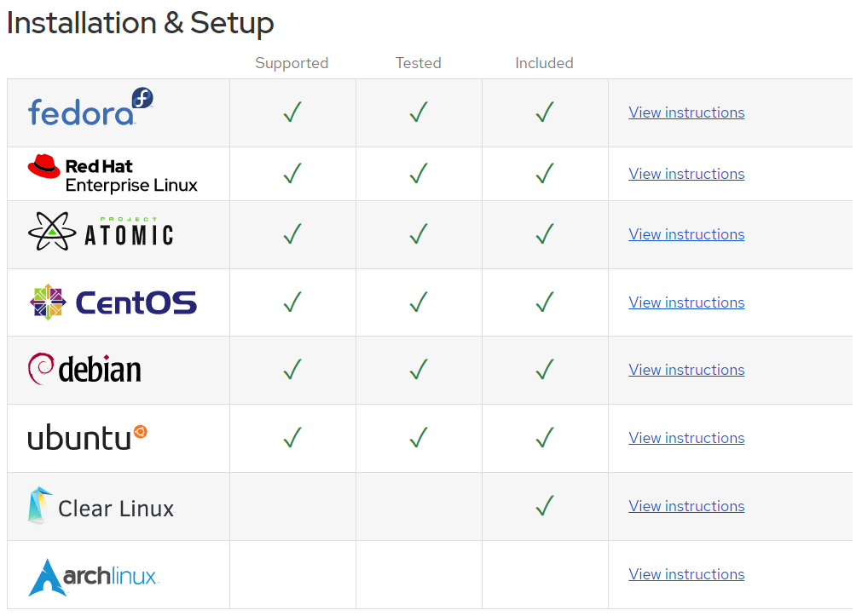Click Ubuntu's Supported checkmark

pos(292,437)
